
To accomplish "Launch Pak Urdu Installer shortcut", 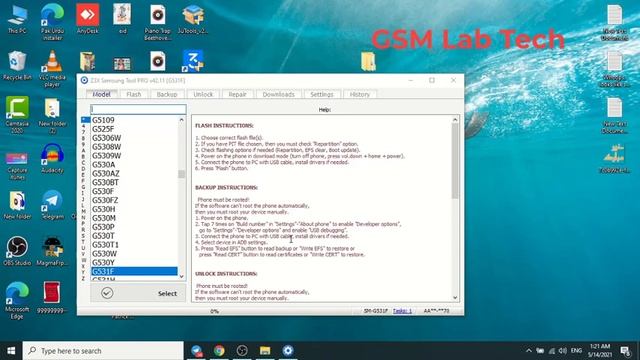I will pos(52,22).
